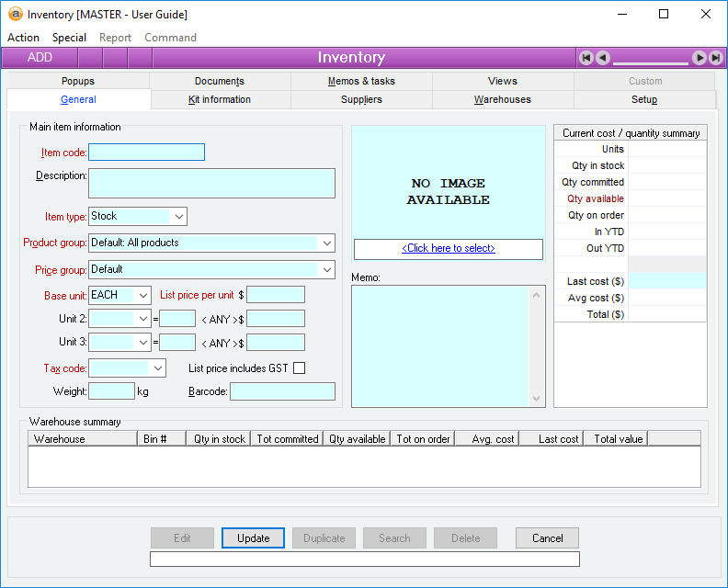Image resolution: width=728 pixels, height=588 pixels.
Task: Open the Base unit dropdown
Action: coord(142,296)
